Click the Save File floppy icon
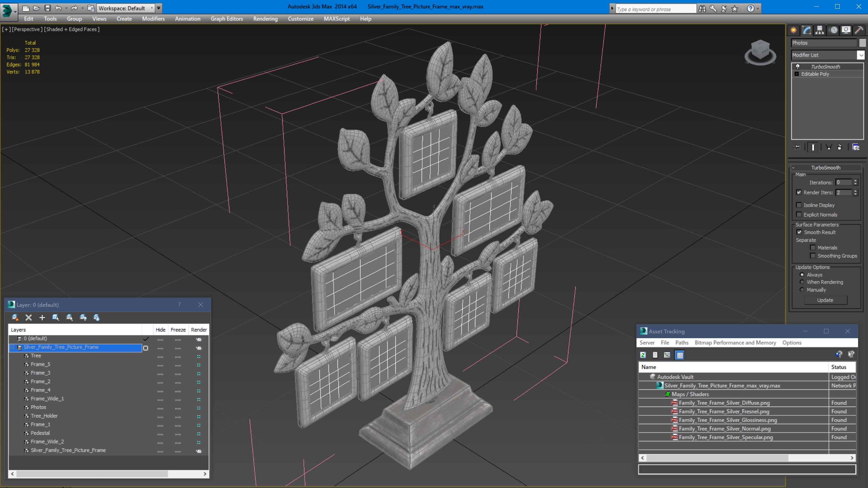 pos(48,8)
